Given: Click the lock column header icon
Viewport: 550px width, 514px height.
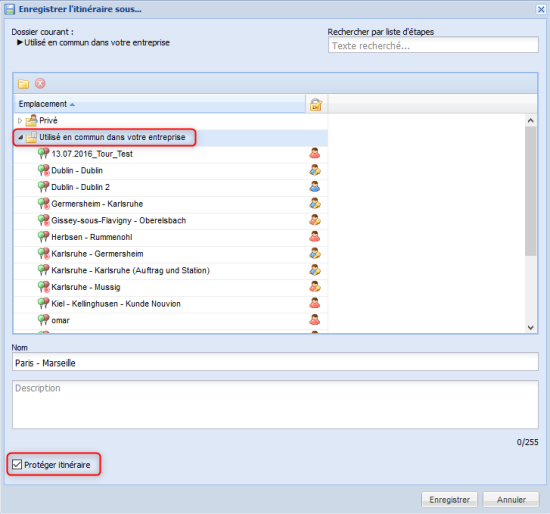Looking at the screenshot, I should [x=316, y=104].
